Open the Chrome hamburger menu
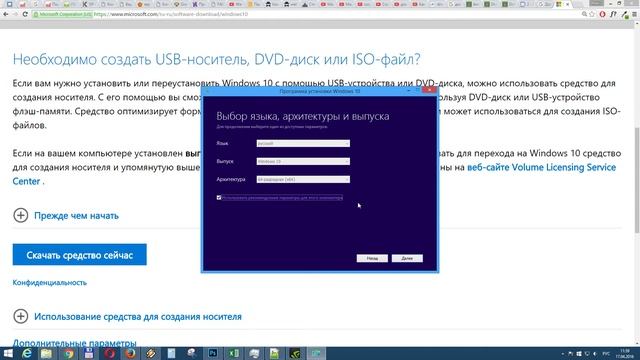This screenshot has height=360, width=640. (635, 14)
